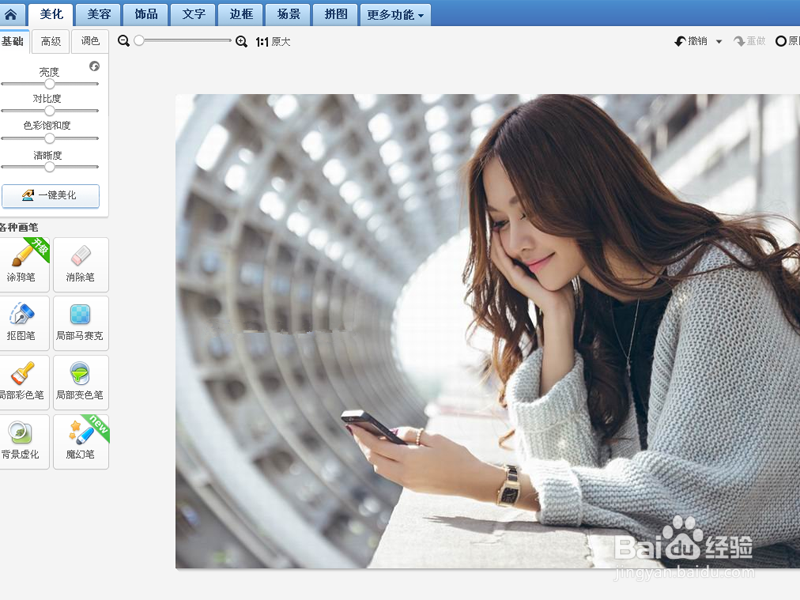Select the 涂鸦笔 doodle brush tool
The width and height of the screenshot is (800, 600).
coord(23,264)
